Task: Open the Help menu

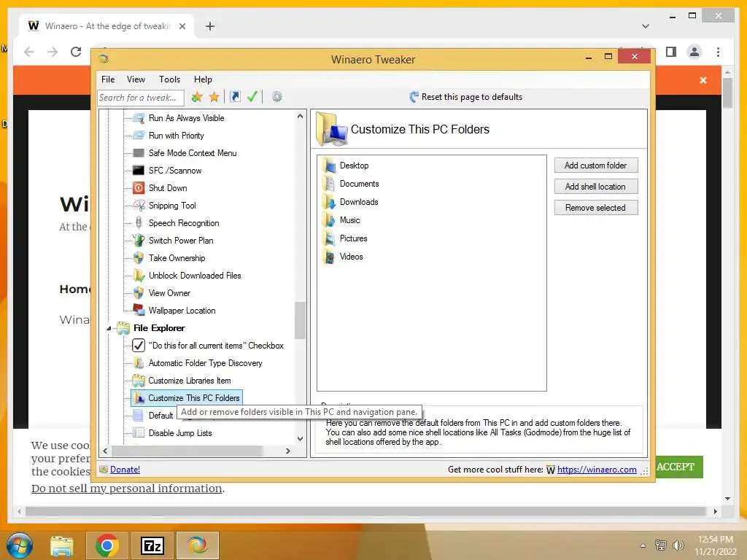Action: pos(203,79)
